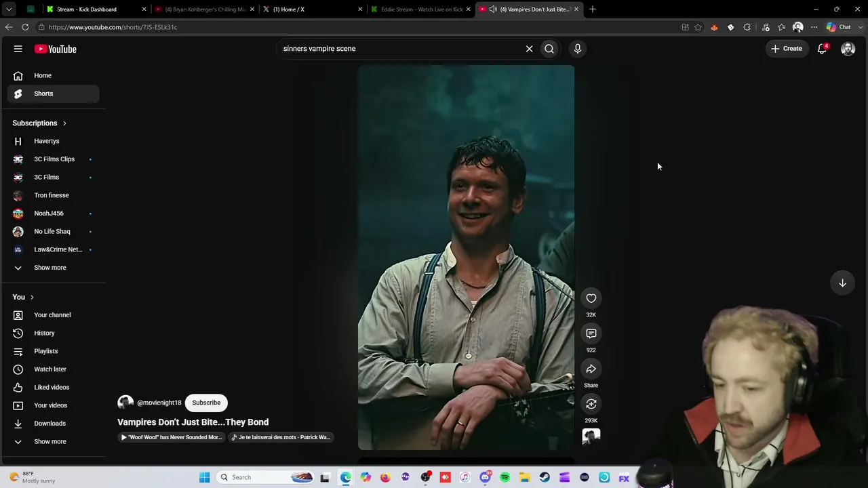Show more items under You section
Image resolution: width=868 pixels, height=488 pixels.
[x=53, y=441]
